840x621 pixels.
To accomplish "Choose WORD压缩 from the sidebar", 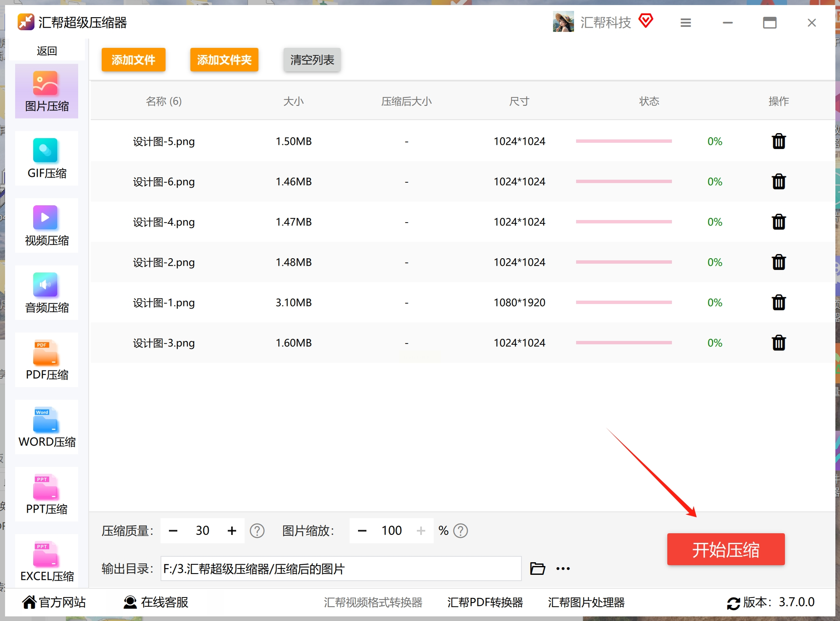I will (46, 427).
